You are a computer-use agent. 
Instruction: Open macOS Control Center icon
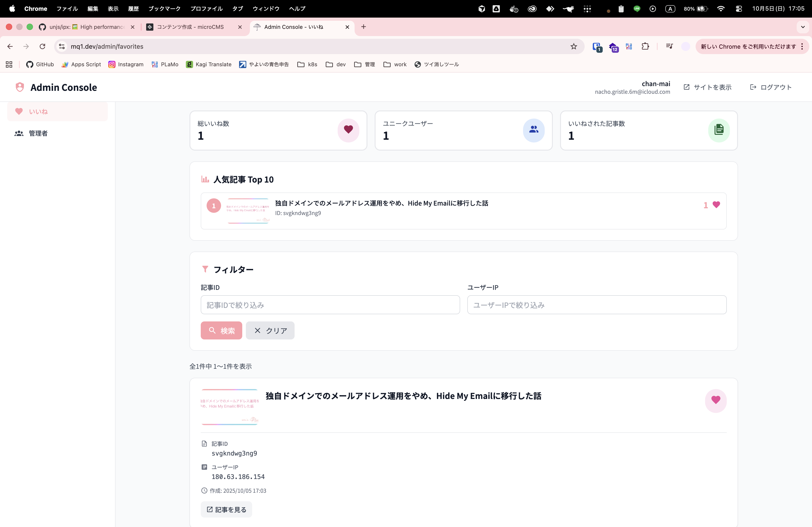pos(739,9)
